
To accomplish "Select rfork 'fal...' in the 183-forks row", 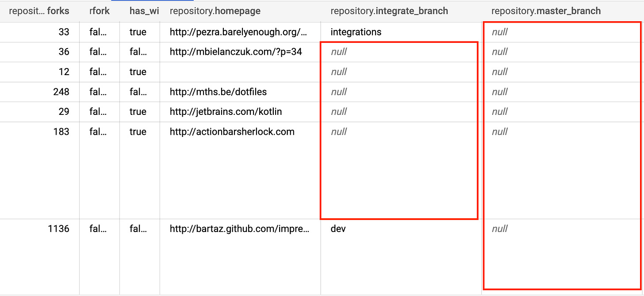I will click(x=98, y=132).
